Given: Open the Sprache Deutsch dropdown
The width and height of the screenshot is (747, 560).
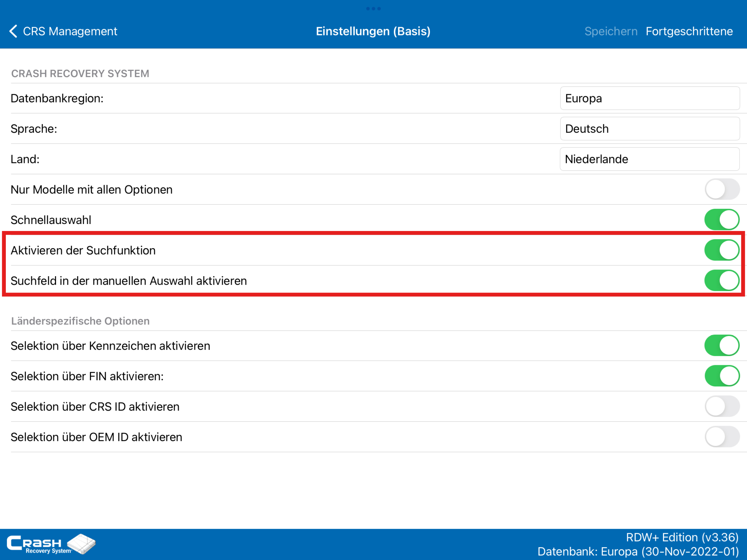Looking at the screenshot, I should click(650, 129).
